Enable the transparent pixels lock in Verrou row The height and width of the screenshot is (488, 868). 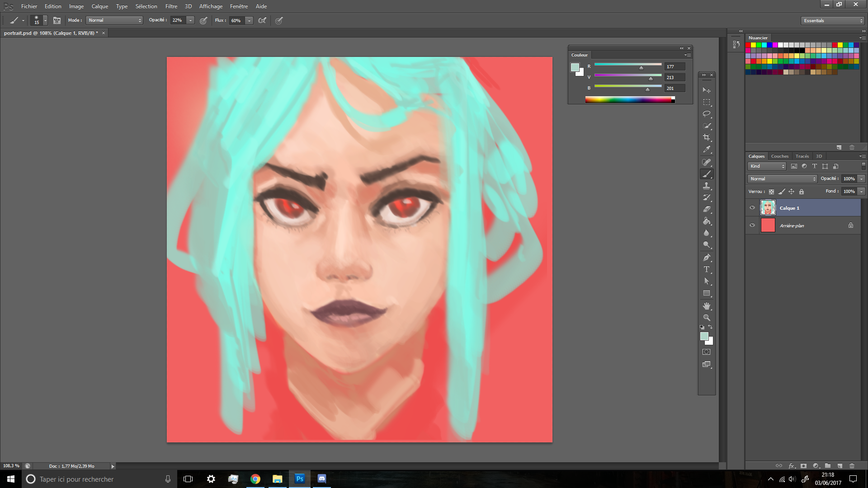[771, 191]
